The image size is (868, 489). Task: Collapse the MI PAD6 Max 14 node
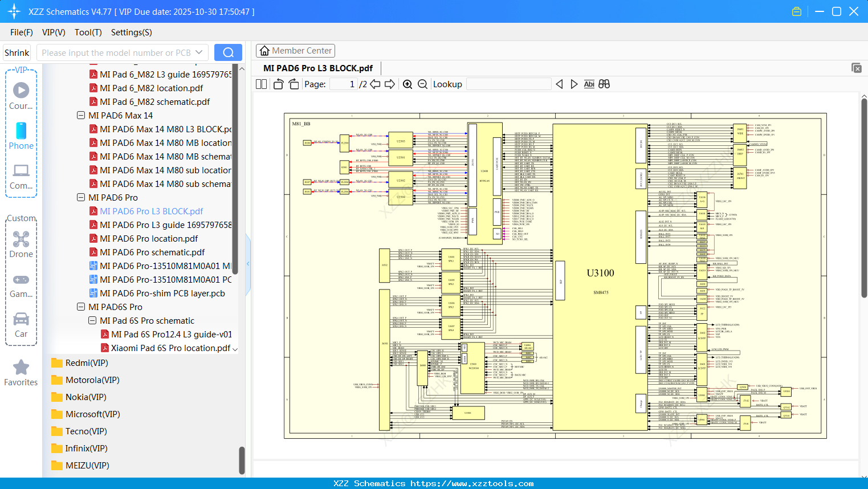pos(81,116)
